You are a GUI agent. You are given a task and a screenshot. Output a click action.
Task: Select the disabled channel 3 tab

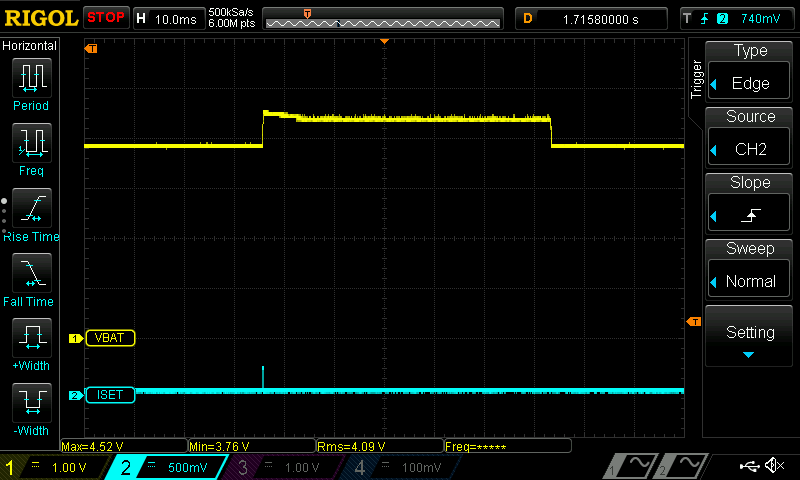[x=284, y=467]
